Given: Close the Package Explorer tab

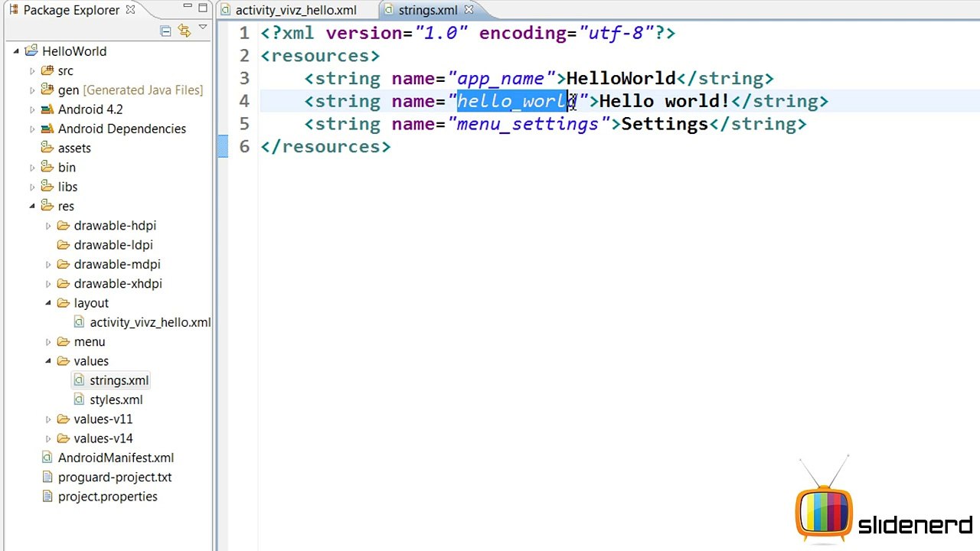Looking at the screenshot, I should [130, 10].
